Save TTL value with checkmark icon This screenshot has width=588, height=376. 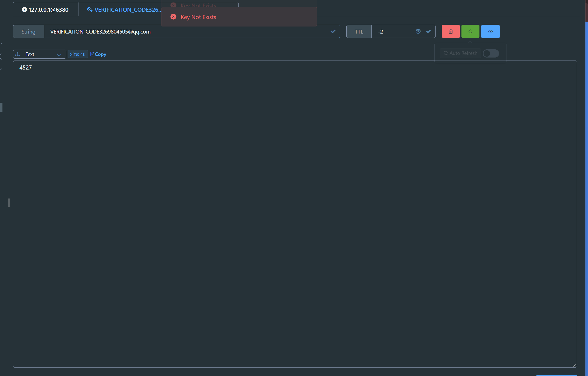[428, 31]
